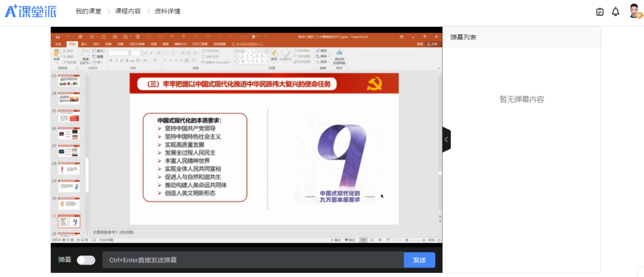Click the 弹幕 message input field
The image size is (644, 277).
[x=253, y=260]
